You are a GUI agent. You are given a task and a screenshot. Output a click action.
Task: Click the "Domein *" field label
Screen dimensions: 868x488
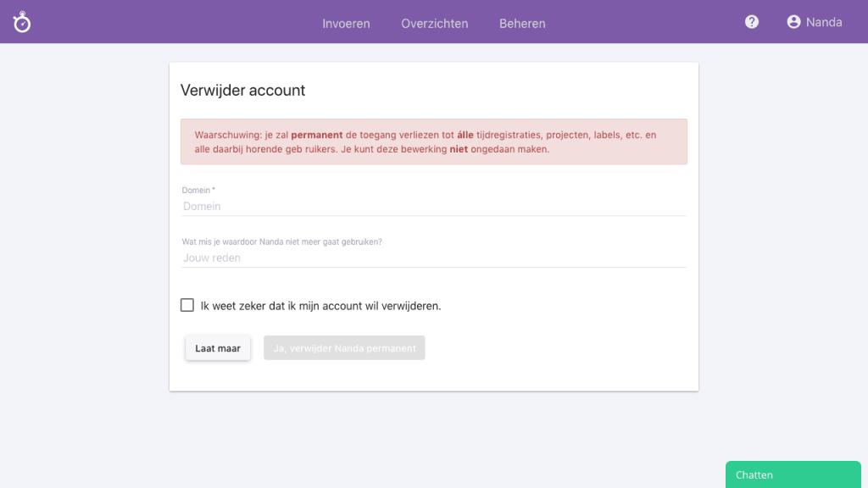pyautogui.click(x=198, y=190)
